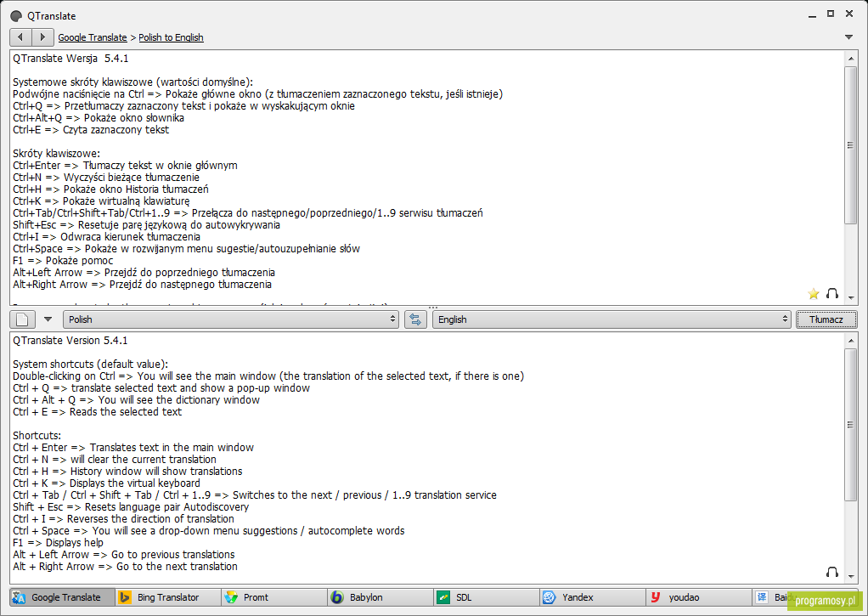
Task: Close the QTranslate window
Action: (849, 14)
